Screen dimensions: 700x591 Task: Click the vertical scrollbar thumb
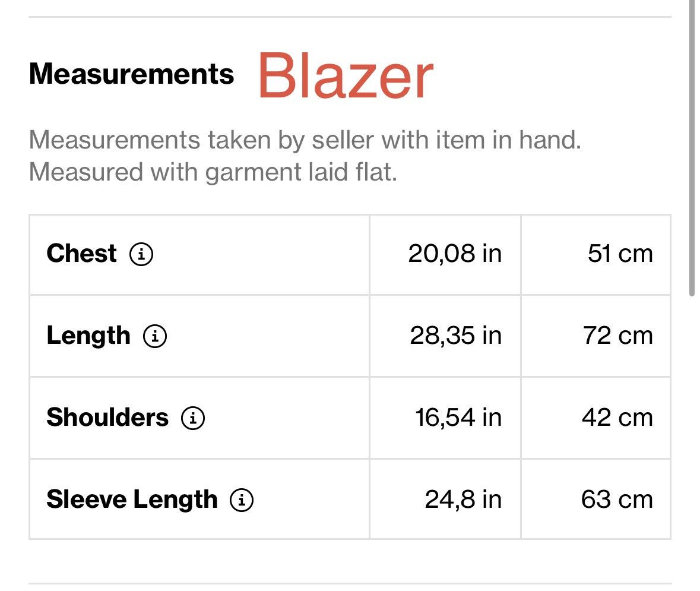click(x=692, y=147)
